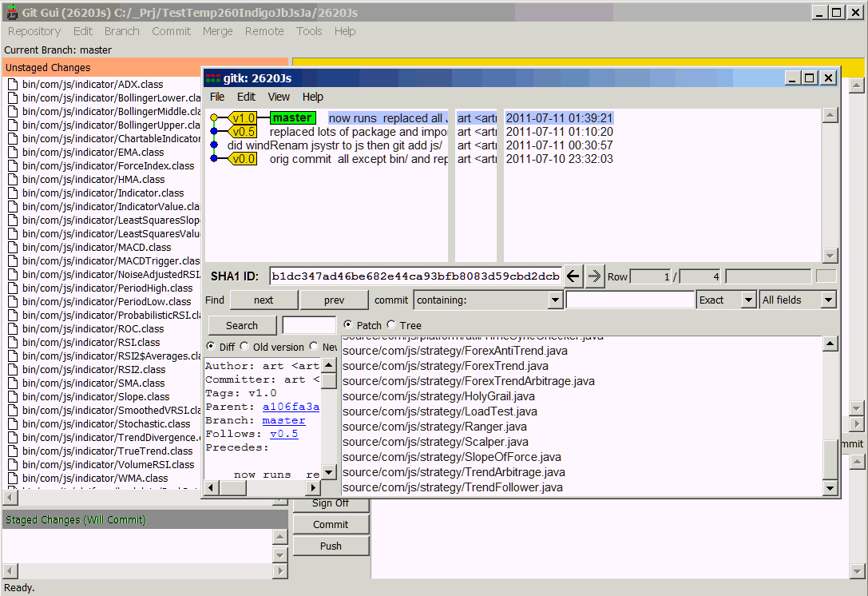The image size is (868, 596).
Task: Open the Exact match type dropdown
Action: pyautogui.click(x=748, y=300)
